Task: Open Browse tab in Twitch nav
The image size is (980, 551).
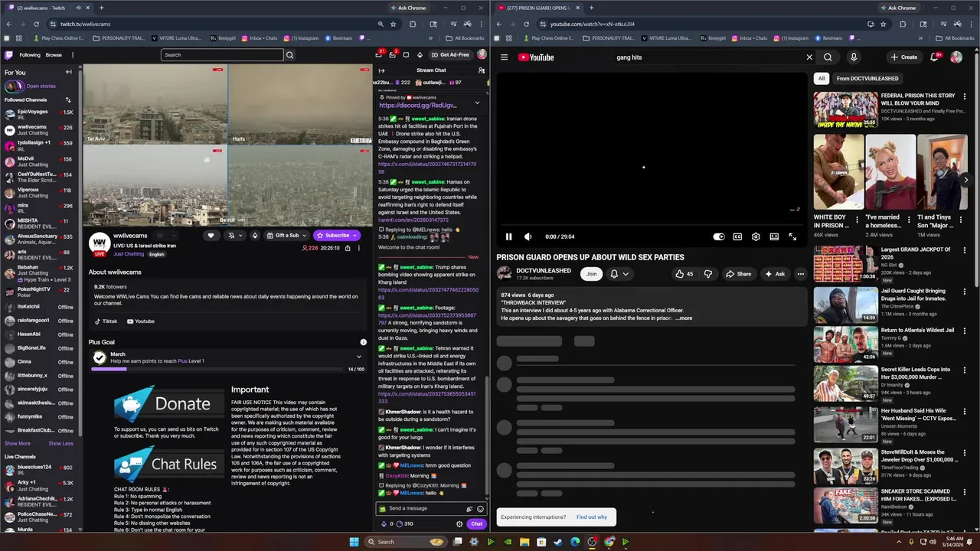Action: [54, 55]
